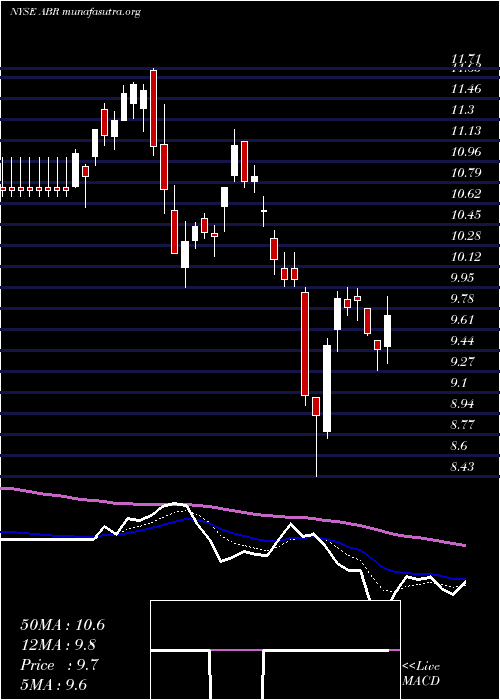This screenshot has width=500, height=700.
Task: Select the last white candlestick on the right
Action: pyautogui.click(x=388, y=331)
